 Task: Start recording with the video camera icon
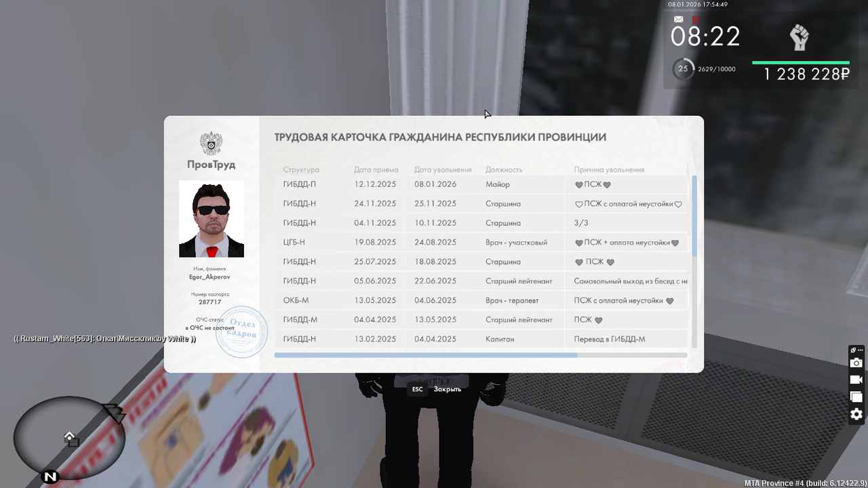tap(856, 380)
